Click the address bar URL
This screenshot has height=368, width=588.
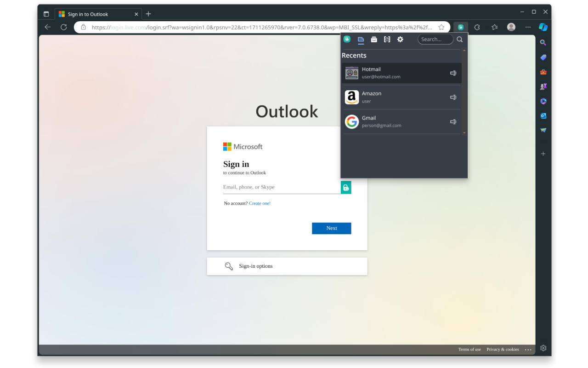coord(261,27)
